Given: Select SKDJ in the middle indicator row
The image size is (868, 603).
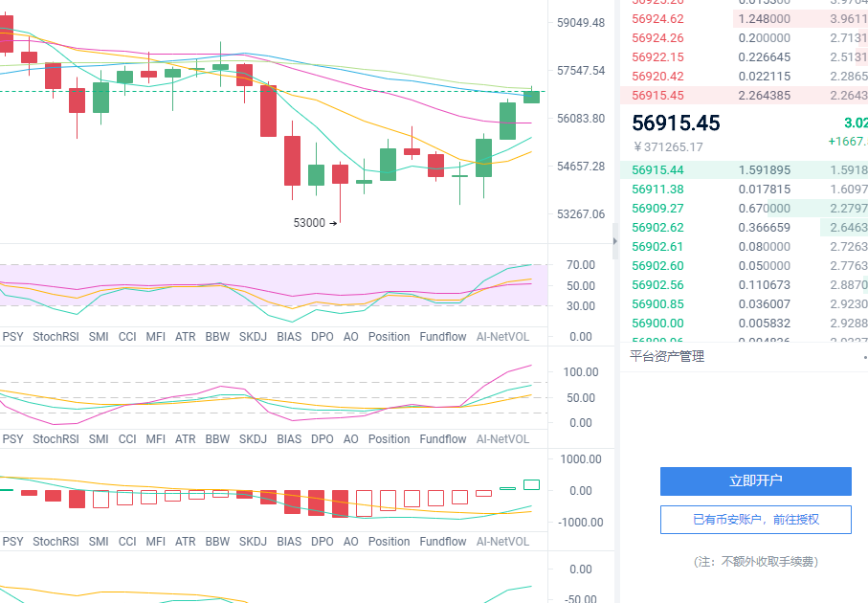Looking at the screenshot, I should coord(253,439).
